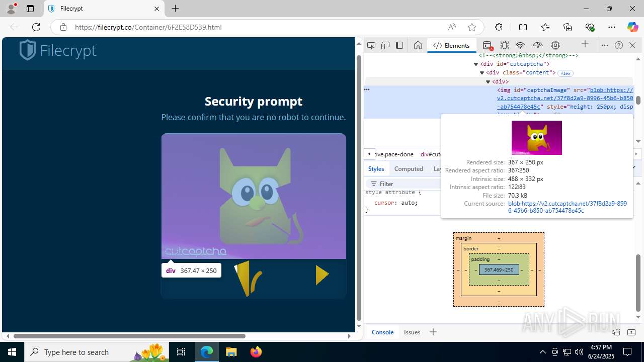Click the page horizontal scrollbar thumb
644x362 pixels.
(129, 336)
